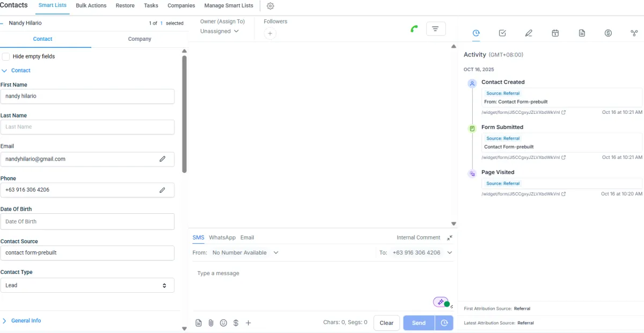Click the Date Of Birth field
Viewport: 644px width, 333px height.
tap(87, 221)
